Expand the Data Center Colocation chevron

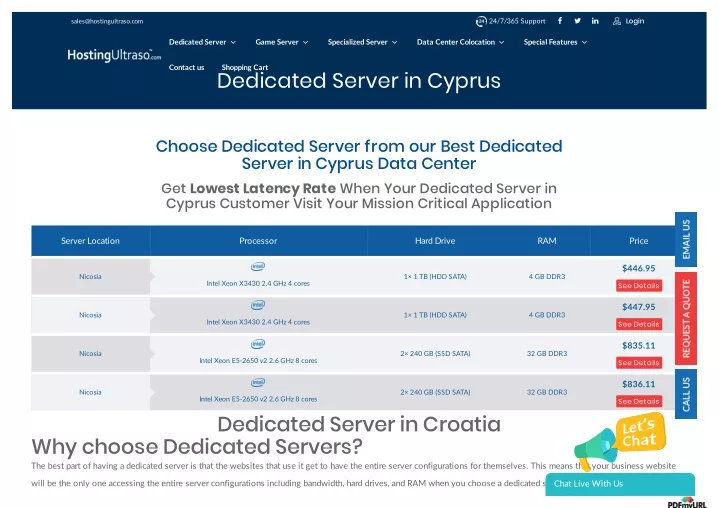coord(502,42)
